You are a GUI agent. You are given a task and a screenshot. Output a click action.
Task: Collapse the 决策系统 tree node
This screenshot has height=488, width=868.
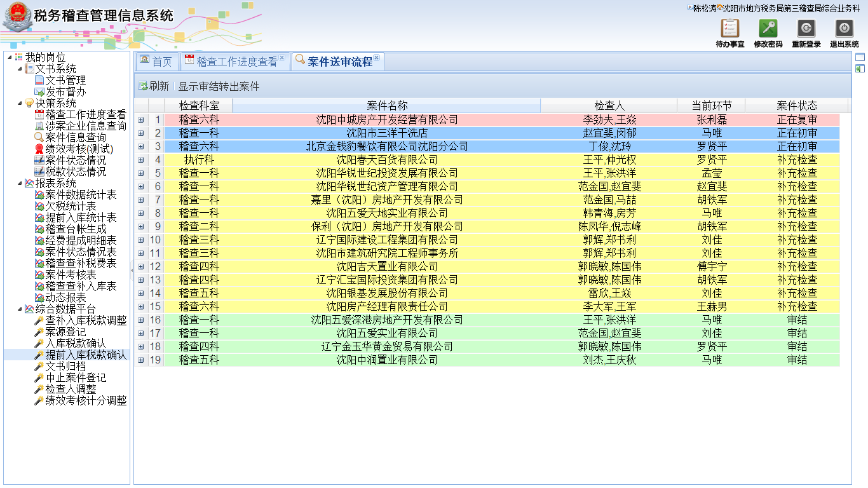pos(19,104)
